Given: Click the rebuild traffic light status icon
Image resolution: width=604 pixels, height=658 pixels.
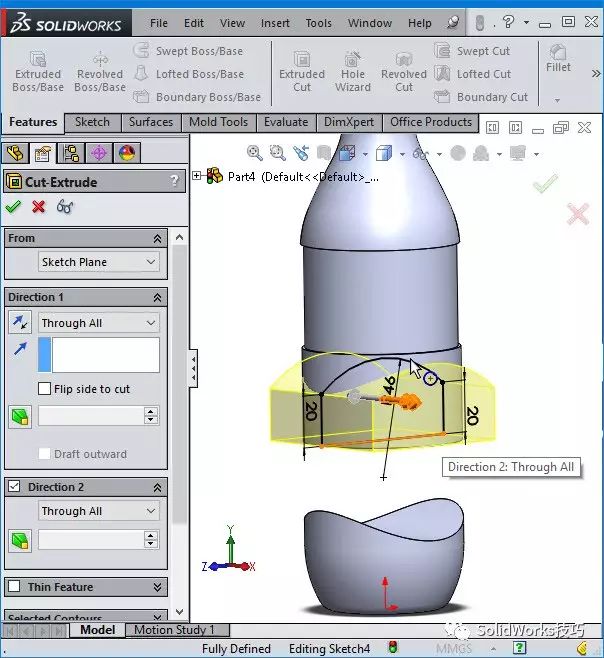Looking at the screenshot, I should [x=393, y=647].
